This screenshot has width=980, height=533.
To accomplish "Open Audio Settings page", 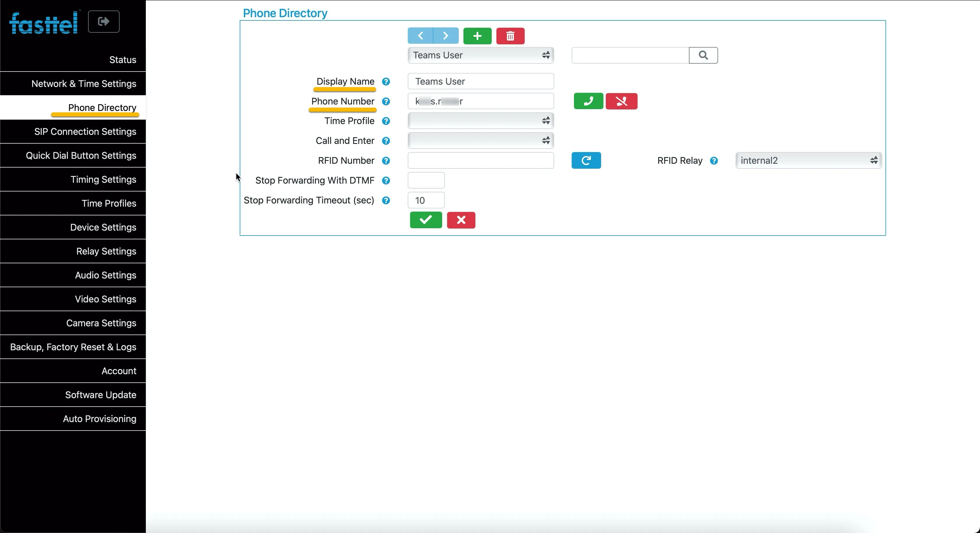I will point(73,275).
